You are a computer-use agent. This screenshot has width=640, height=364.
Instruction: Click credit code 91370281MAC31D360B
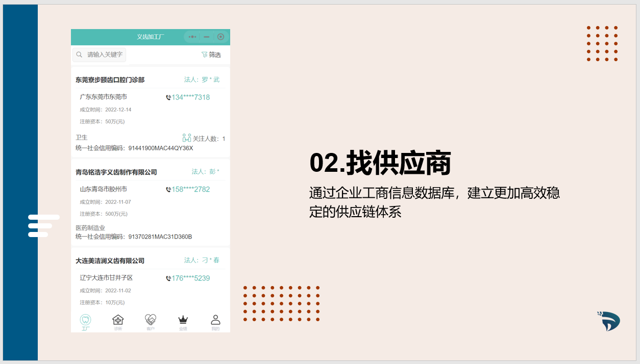pyautogui.click(x=160, y=237)
